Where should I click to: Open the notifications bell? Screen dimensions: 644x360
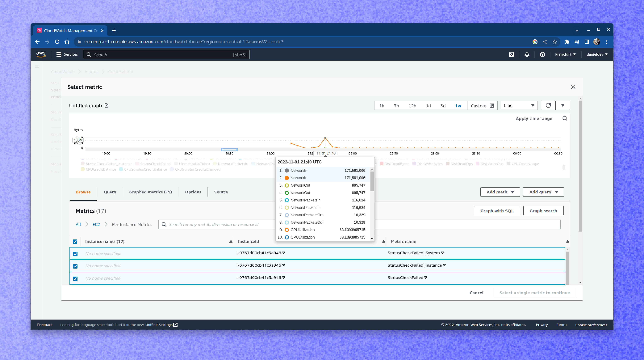(527, 54)
